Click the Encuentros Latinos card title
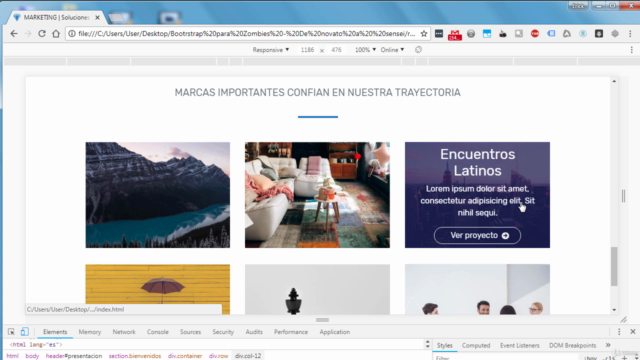Screen dimensions: 640x360 pyautogui.click(x=477, y=162)
